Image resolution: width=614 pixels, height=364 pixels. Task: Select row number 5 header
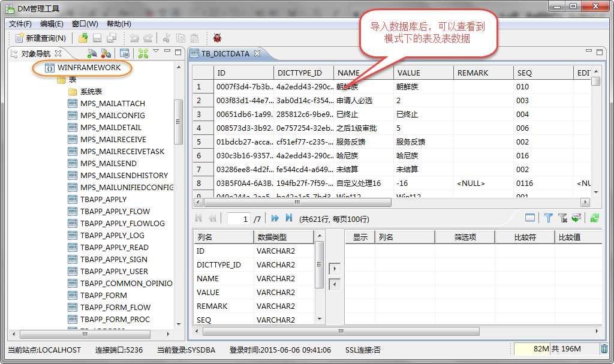[203, 142]
